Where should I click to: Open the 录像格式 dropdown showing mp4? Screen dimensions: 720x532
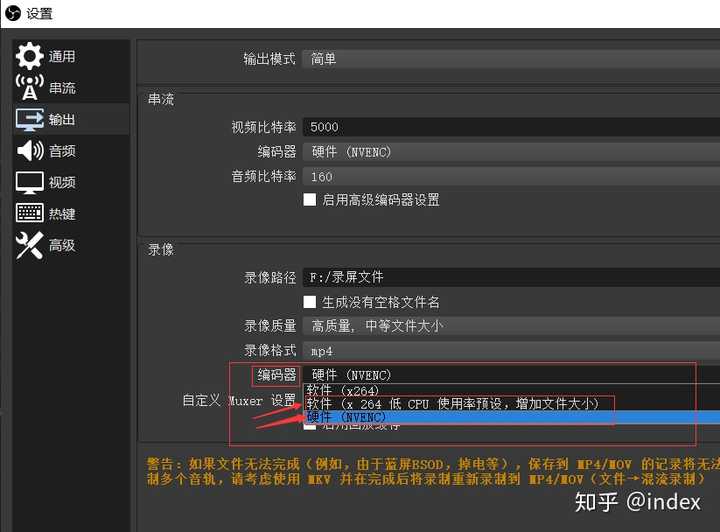click(511, 351)
